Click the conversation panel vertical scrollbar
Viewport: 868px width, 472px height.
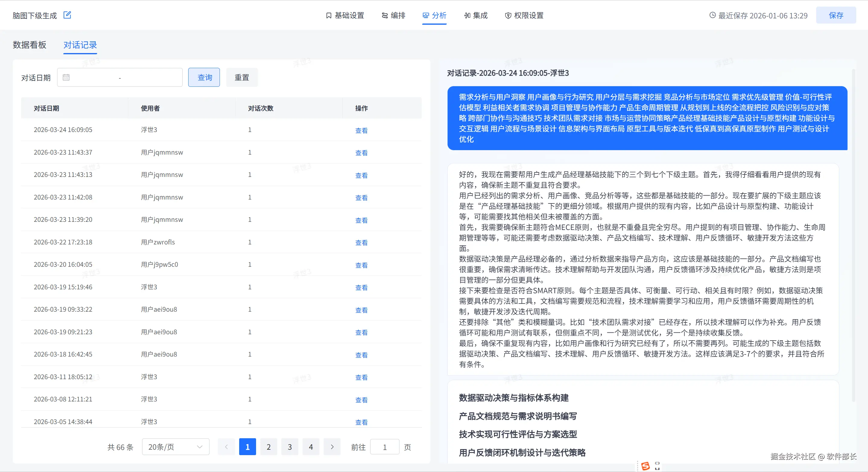pyautogui.click(x=854, y=236)
